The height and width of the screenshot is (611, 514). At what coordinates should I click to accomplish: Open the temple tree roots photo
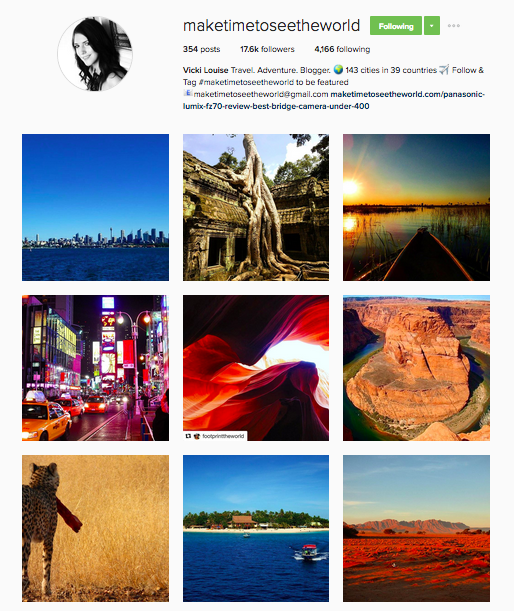256,207
